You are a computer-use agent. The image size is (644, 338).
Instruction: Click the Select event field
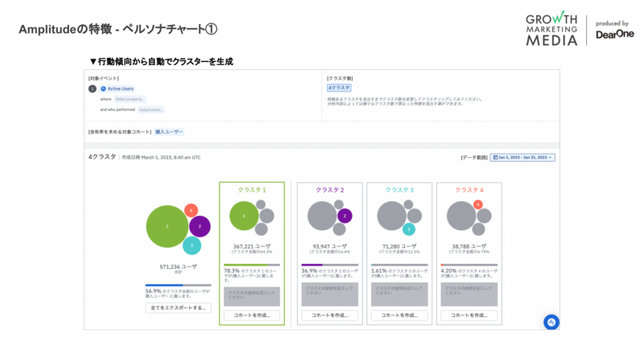tap(151, 109)
